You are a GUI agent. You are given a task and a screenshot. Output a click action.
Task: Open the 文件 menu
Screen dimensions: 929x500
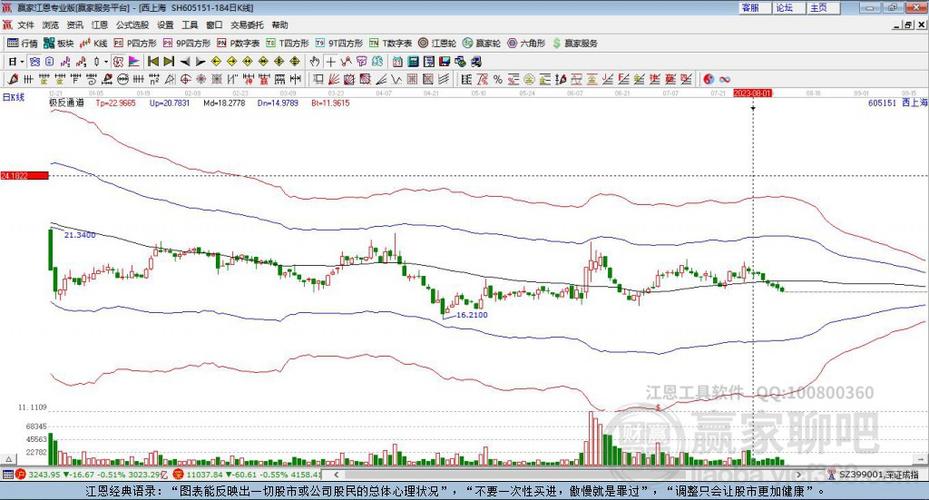click(x=25, y=25)
